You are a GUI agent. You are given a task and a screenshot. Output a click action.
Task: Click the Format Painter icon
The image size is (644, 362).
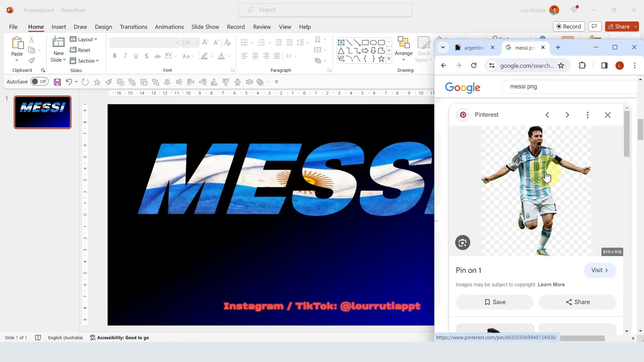[x=32, y=61]
